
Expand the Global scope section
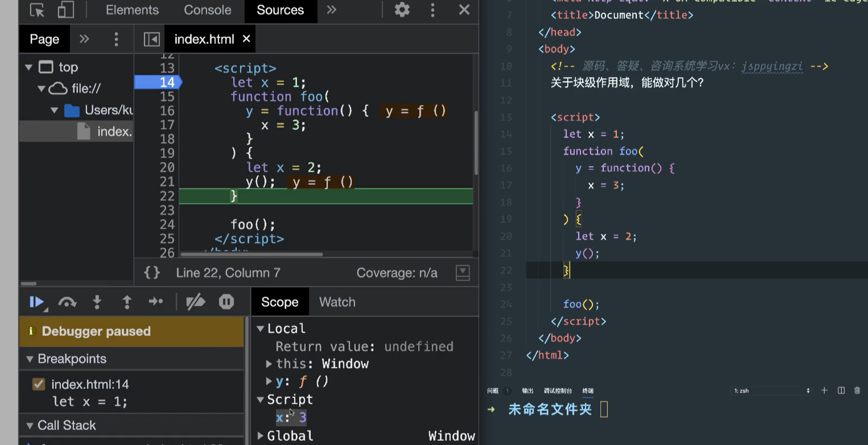(x=260, y=436)
